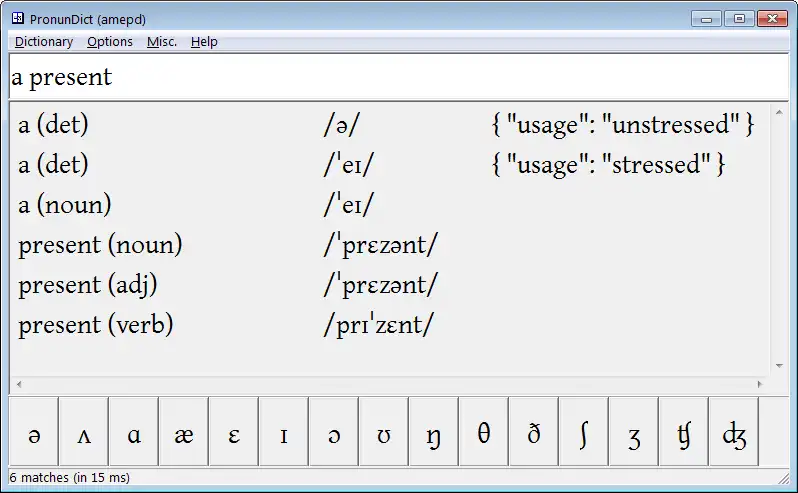Click the usage 'stressed' annotation

click(x=608, y=165)
